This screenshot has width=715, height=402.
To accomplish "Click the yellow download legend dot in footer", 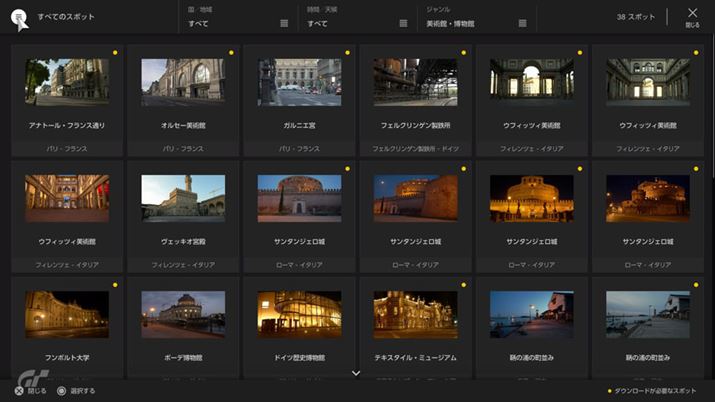I will (x=609, y=391).
